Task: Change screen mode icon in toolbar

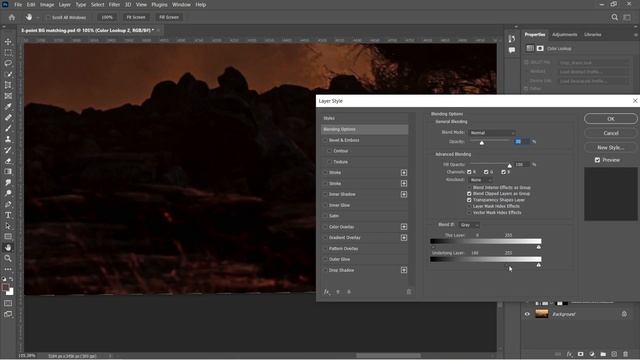Action: tap(8, 314)
